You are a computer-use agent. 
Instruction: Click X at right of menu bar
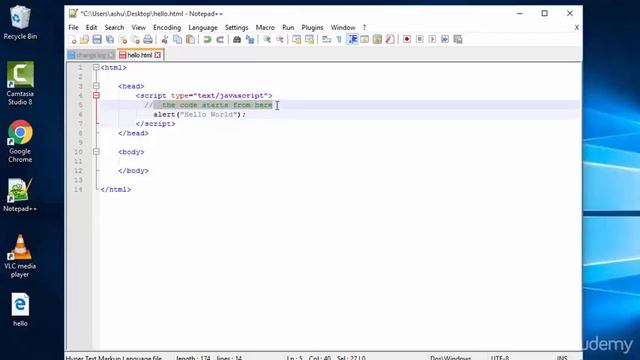(x=576, y=27)
